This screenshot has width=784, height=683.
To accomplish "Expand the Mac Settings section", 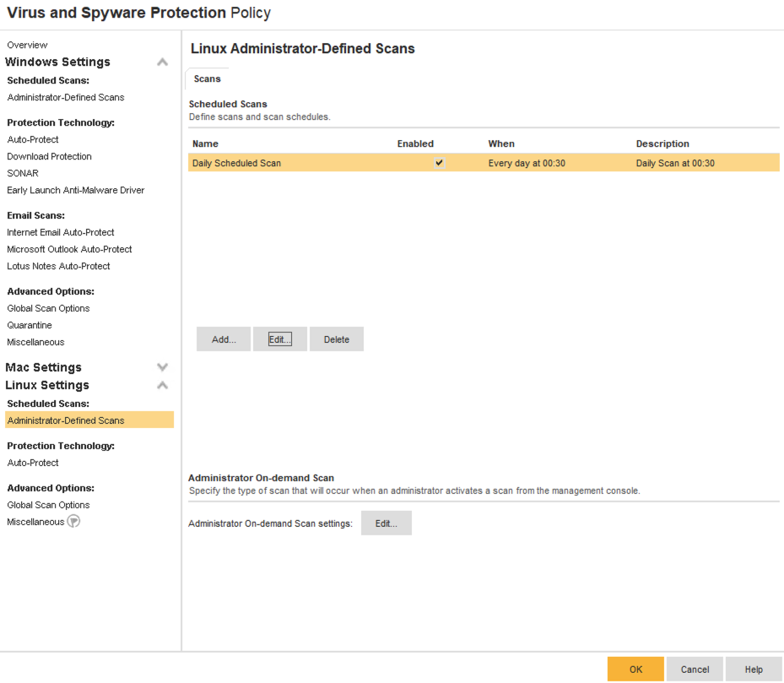I will pos(162,367).
